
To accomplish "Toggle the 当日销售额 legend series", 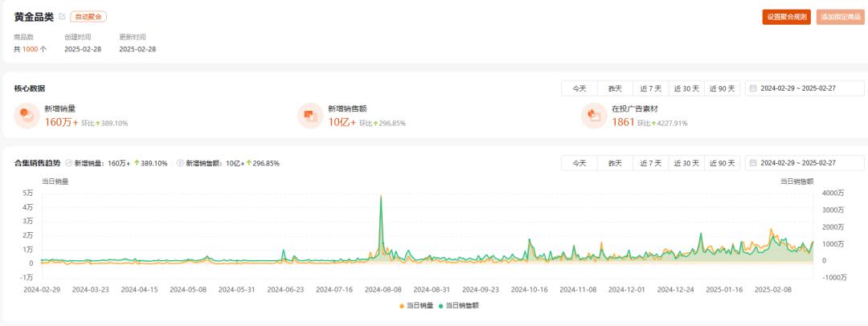I will 458,305.
